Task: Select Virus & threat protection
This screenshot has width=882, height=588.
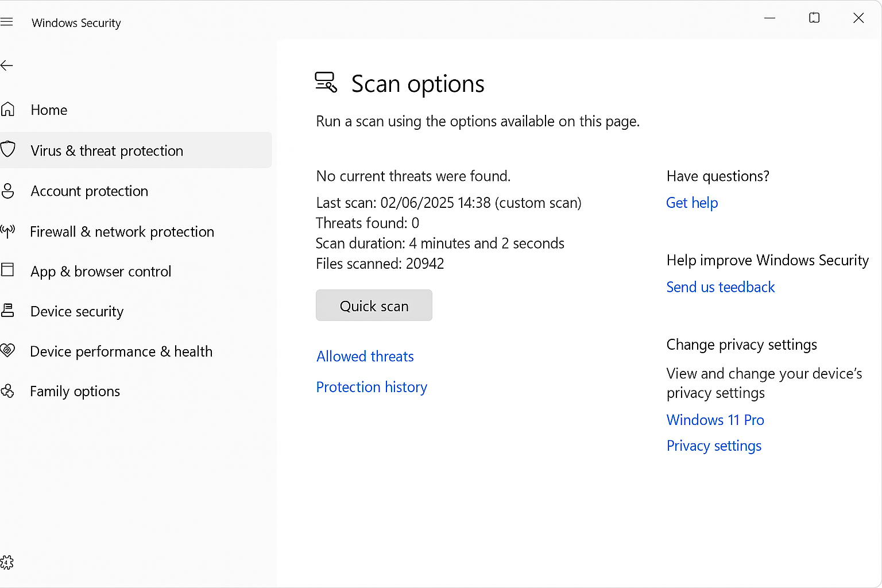Action: 136,150
